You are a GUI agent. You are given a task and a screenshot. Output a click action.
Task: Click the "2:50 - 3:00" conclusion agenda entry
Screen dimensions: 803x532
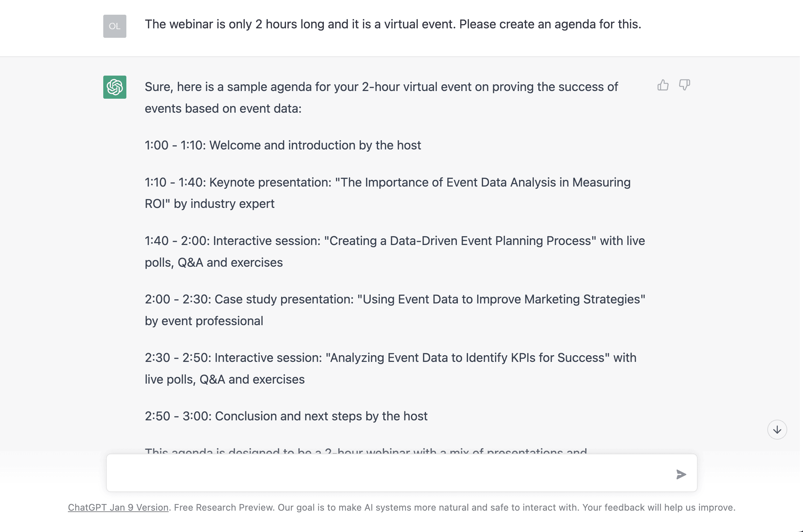pyautogui.click(x=286, y=416)
